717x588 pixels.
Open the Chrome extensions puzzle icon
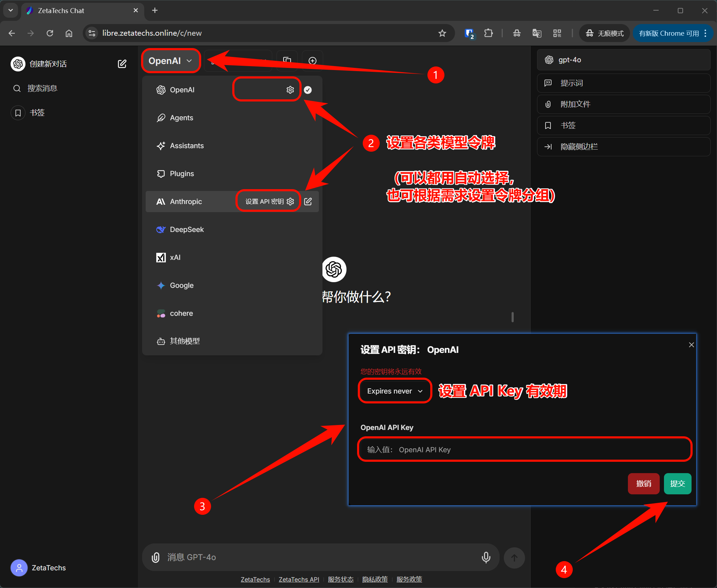[x=488, y=33]
